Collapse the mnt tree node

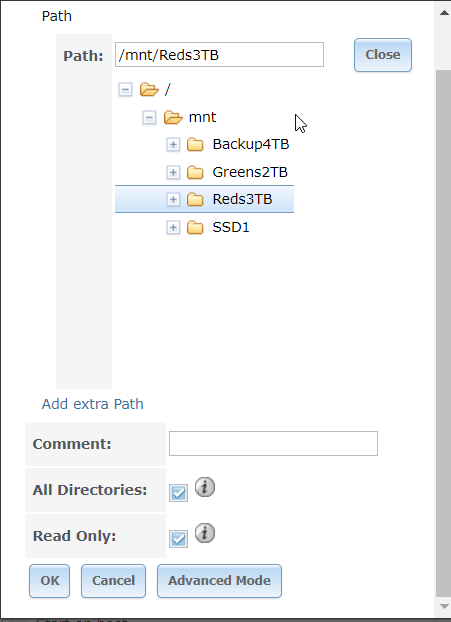click(149, 118)
